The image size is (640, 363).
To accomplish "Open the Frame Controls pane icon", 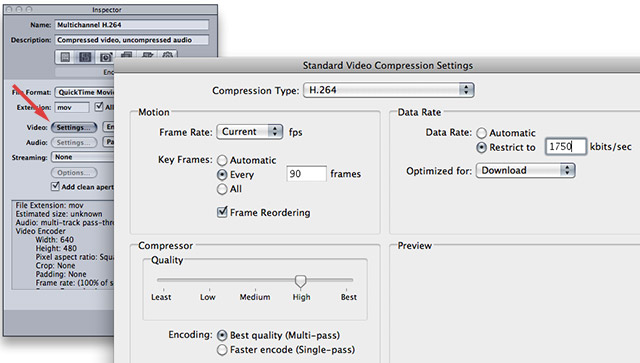I will [105, 57].
